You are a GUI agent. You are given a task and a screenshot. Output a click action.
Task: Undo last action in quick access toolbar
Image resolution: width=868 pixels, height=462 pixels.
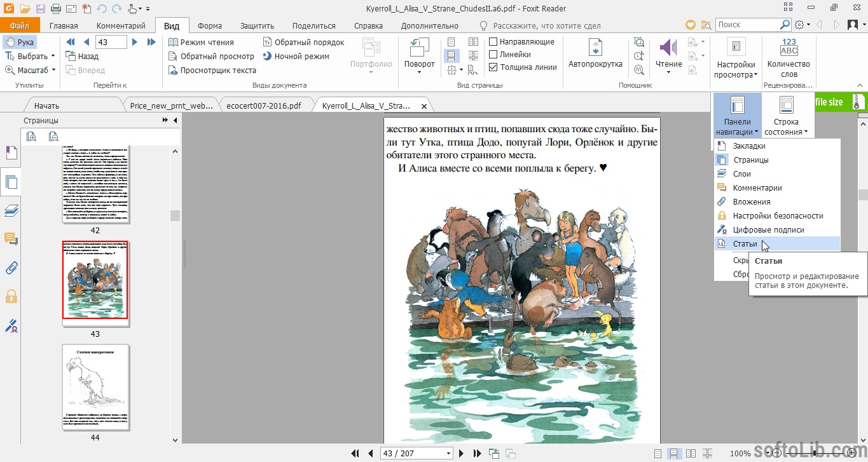(x=102, y=9)
